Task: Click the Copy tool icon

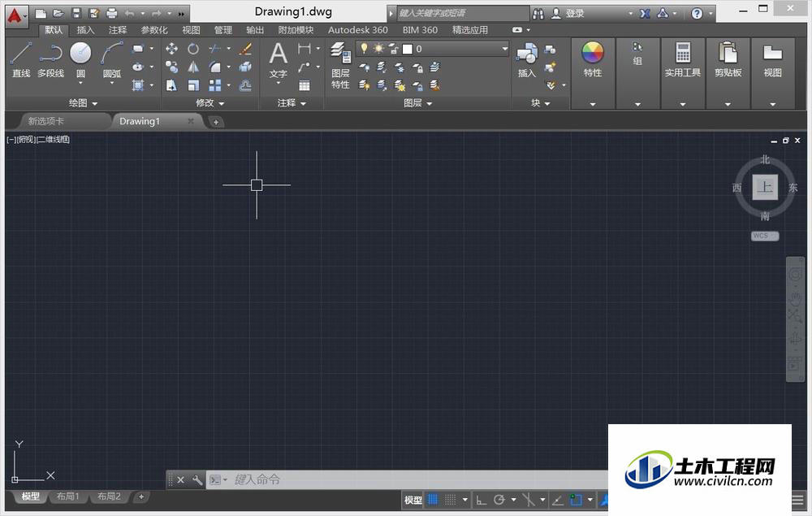Action: click(x=171, y=67)
